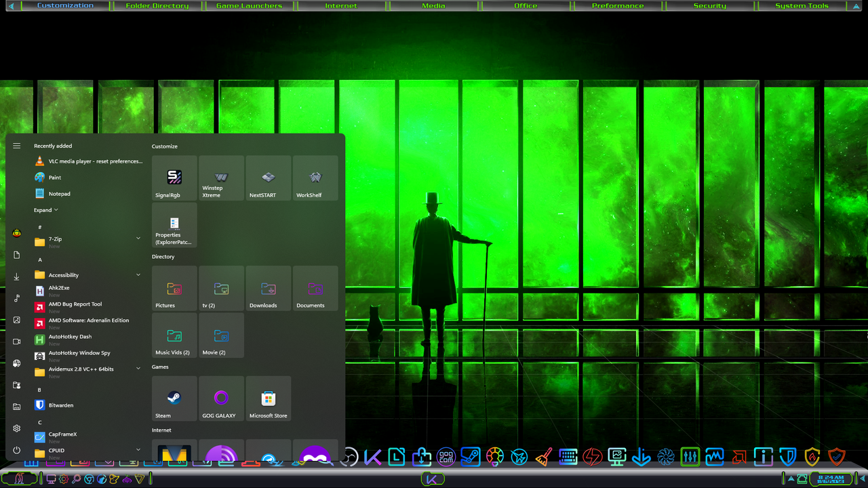The height and width of the screenshot is (488, 868).
Task: Open the Office menu
Action: (526, 5)
